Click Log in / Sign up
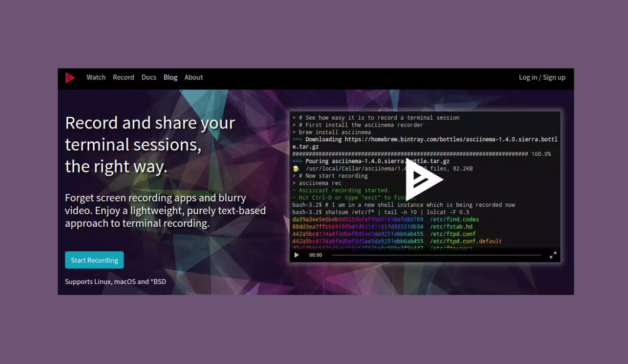 pos(542,77)
